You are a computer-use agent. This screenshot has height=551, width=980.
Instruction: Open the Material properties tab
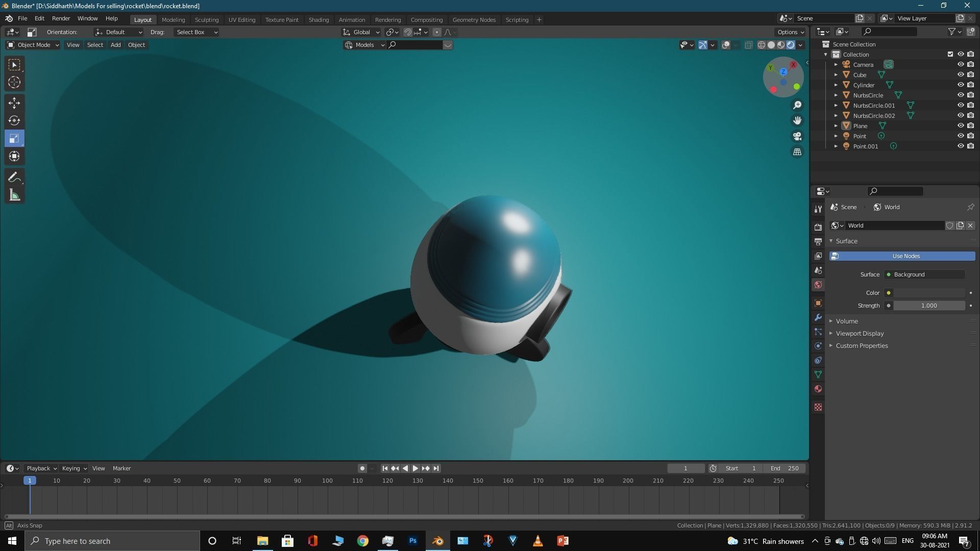point(818,389)
